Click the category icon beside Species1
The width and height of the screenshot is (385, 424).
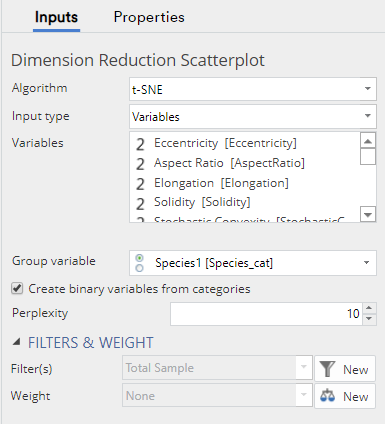[140, 263]
